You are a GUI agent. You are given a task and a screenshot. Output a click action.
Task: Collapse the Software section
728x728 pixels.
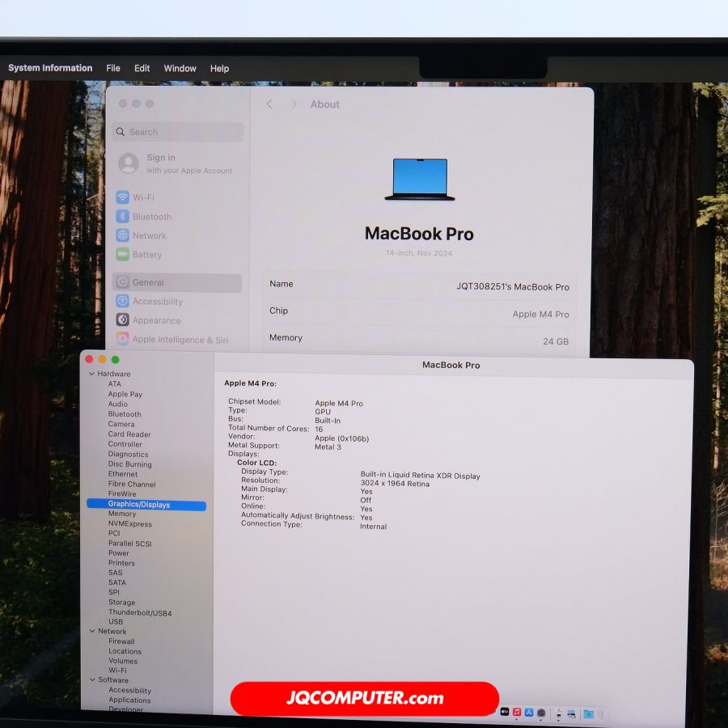click(x=92, y=679)
